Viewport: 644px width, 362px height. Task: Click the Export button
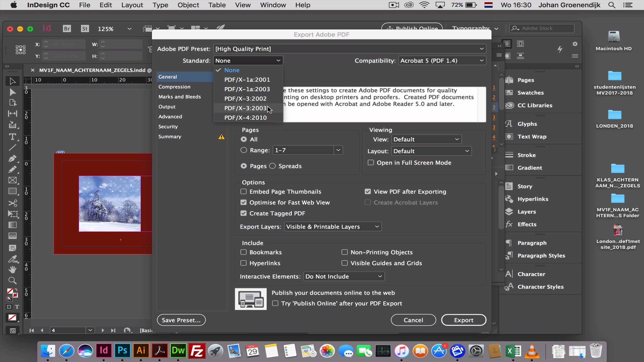464,320
